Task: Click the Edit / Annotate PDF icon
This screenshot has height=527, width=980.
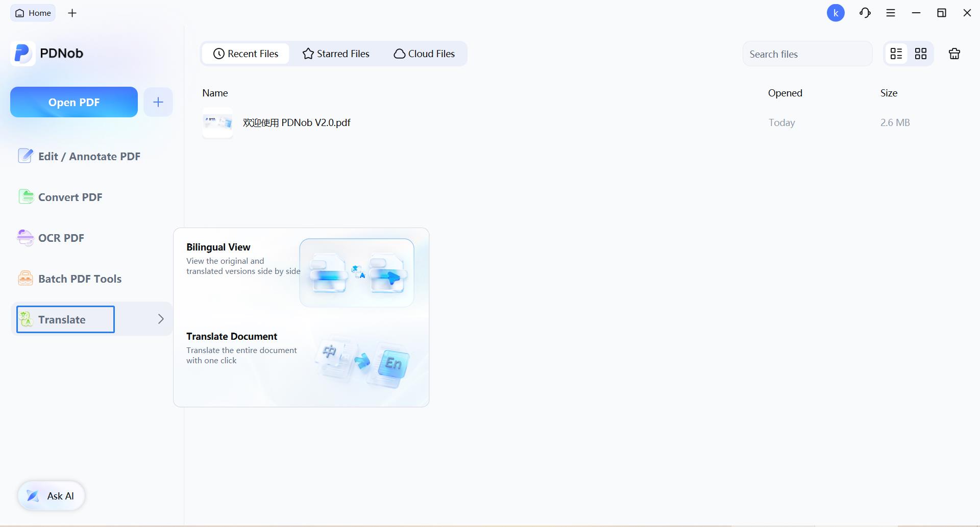Action: click(x=25, y=156)
